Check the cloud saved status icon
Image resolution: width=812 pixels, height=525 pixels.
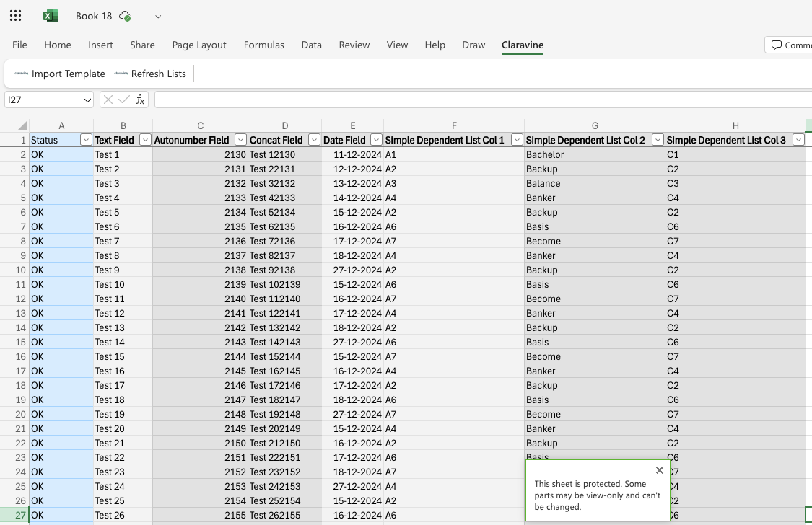coord(125,16)
